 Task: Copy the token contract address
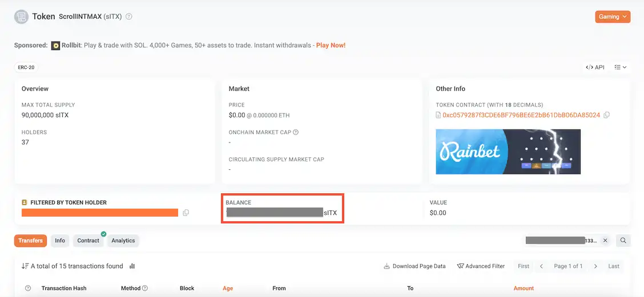607,115
